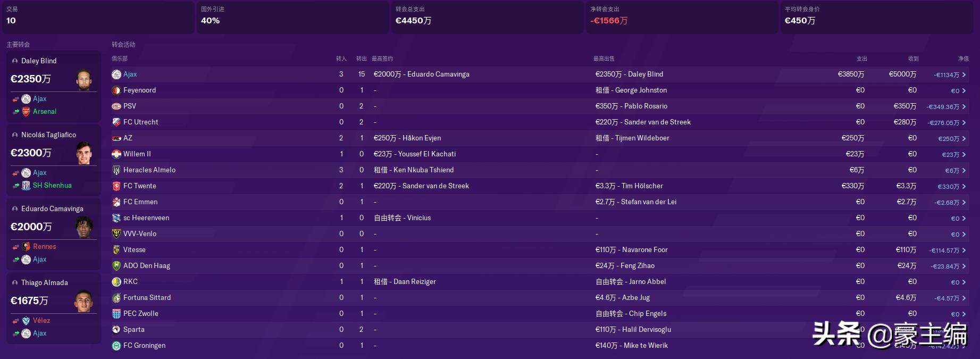Click '€250万 - Håkon Evjen' signing cell

tap(407, 138)
